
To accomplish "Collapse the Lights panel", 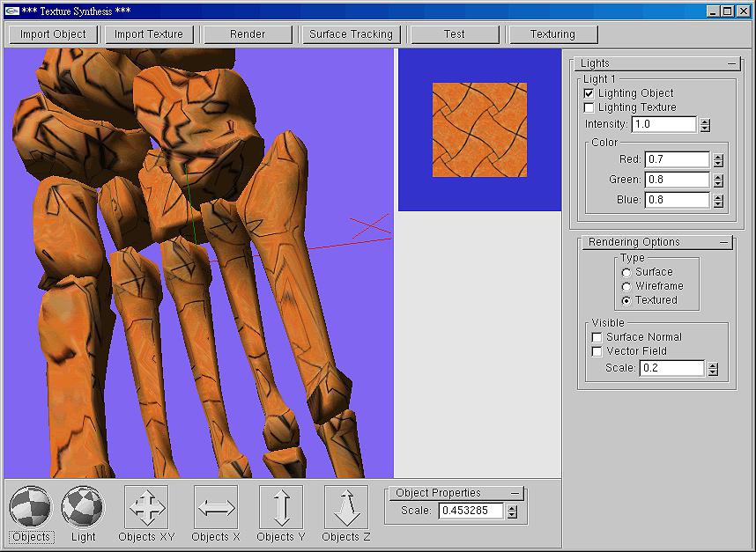I will click(x=731, y=63).
